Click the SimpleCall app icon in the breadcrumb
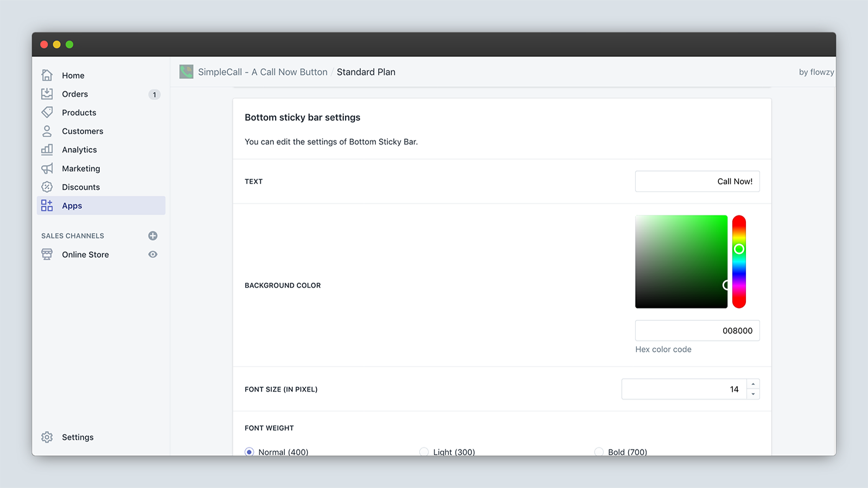 (x=186, y=72)
